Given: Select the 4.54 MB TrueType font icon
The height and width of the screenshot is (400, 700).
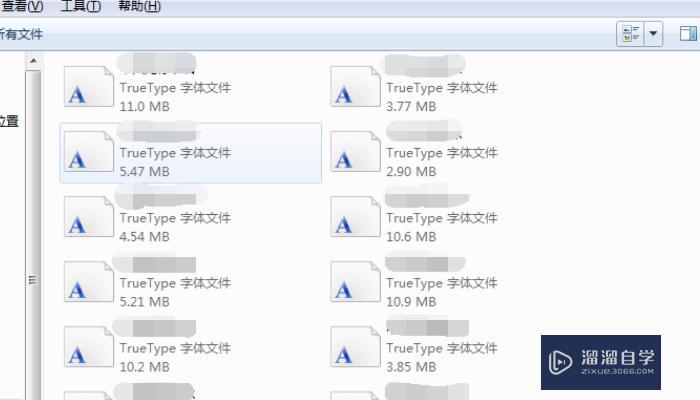Looking at the screenshot, I should pos(88,217).
